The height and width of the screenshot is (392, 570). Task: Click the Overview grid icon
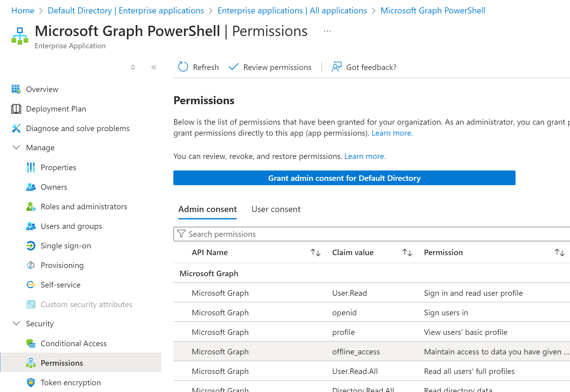click(16, 89)
